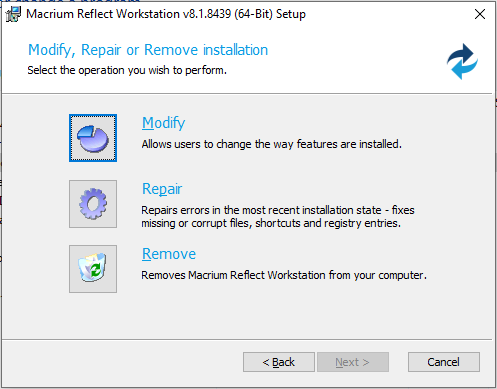The width and height of the screenshot is (497, 389).
Task: Click the Modify pie-chart icon button
Action: [93, 138]
